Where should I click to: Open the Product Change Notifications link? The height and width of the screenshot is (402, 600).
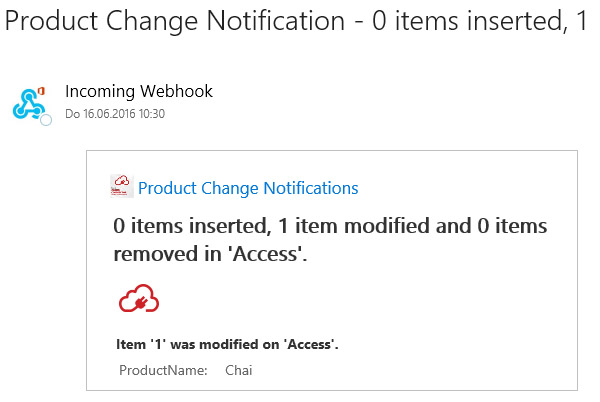pyautogui.click(x=248, y=188)
